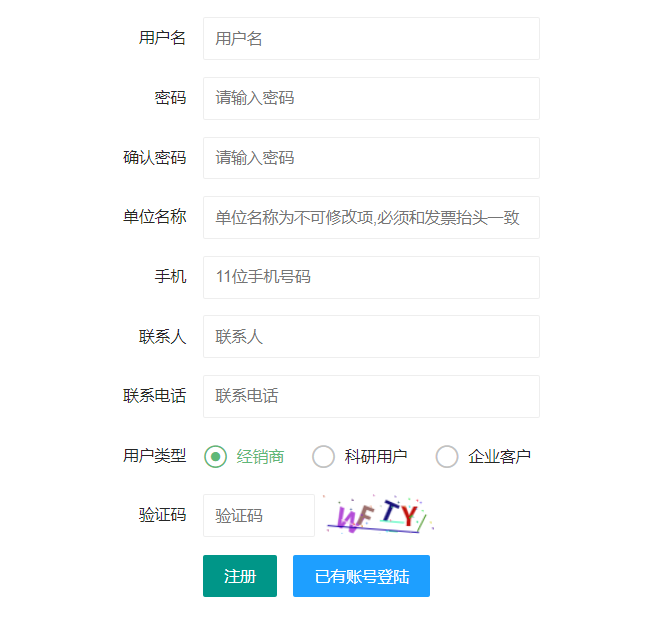
Task: Click the 确认密码 input field
Action: tap(371, 158)
